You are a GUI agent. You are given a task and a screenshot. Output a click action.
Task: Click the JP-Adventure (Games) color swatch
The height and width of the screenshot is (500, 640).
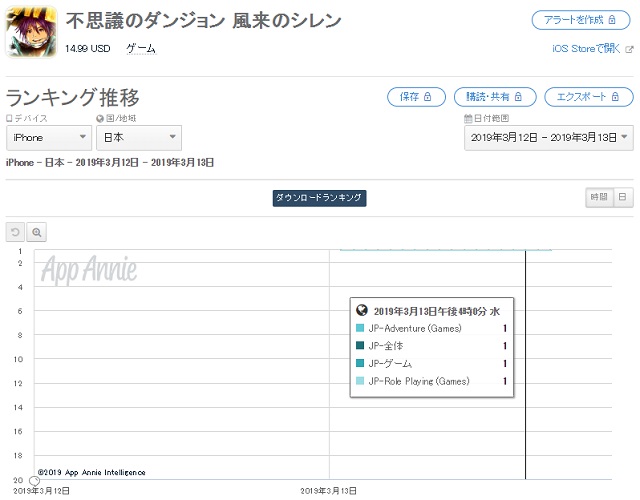360,328
